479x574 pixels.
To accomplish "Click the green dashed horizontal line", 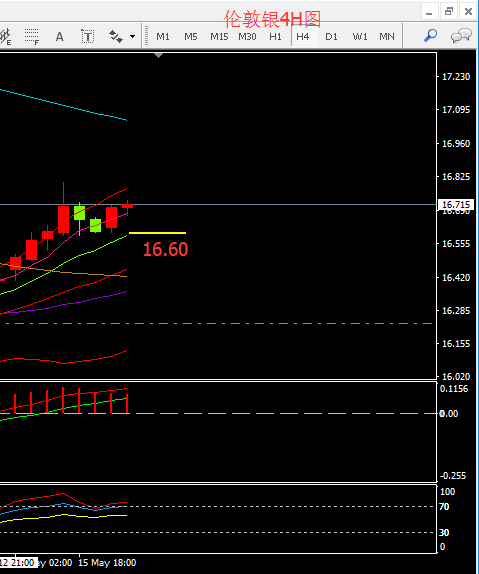I will click(x=219, y=324).
